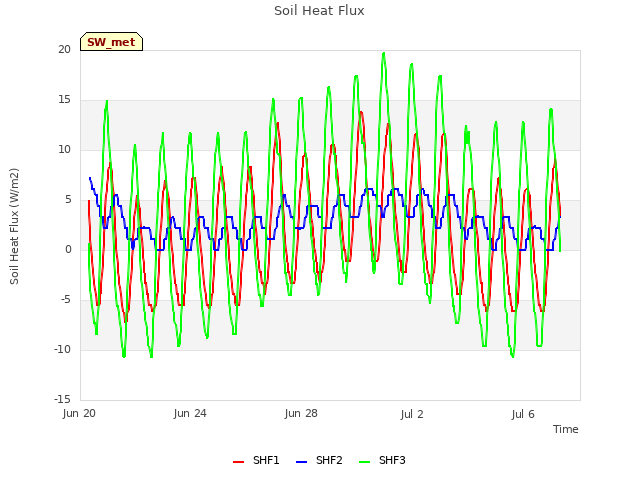Toggle the SHF3 legend entry
Image resolution: width=640 pixels, height=480 pixels.
(382, 460)
